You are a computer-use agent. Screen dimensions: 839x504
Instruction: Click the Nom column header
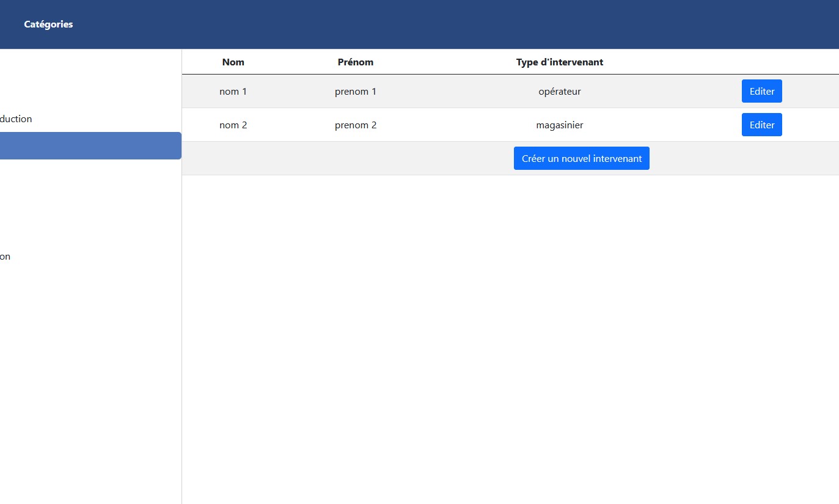(233, 62)
